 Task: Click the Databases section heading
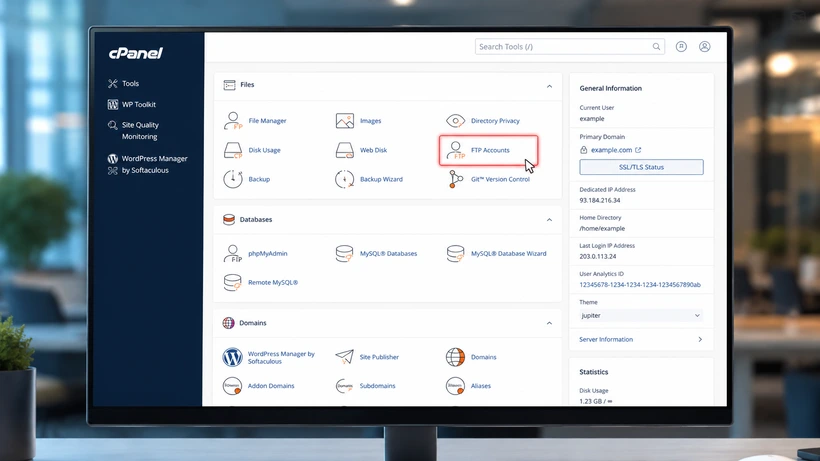click(256, 220)
